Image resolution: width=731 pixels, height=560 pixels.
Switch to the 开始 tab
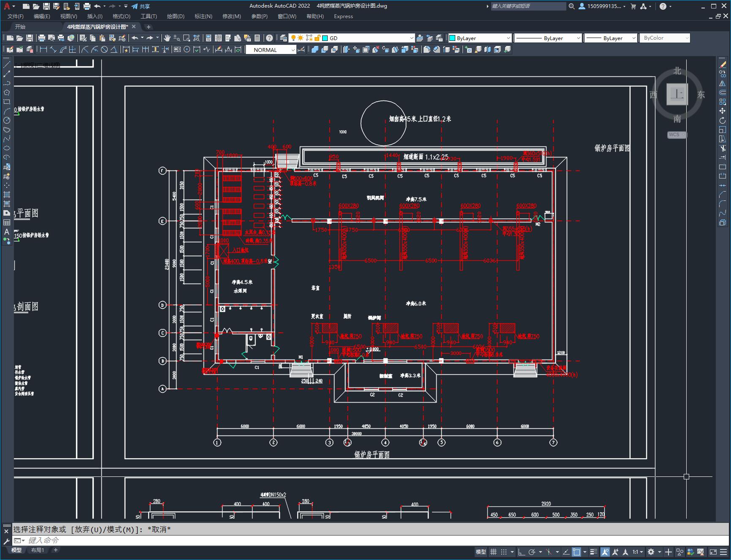[20, 27]
